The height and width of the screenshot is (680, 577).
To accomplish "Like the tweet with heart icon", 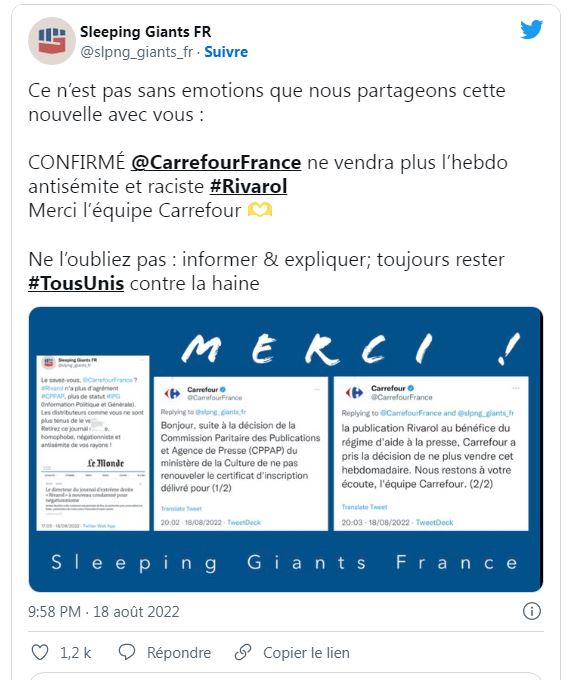I will pyautogui.click(x=40, y=652).
